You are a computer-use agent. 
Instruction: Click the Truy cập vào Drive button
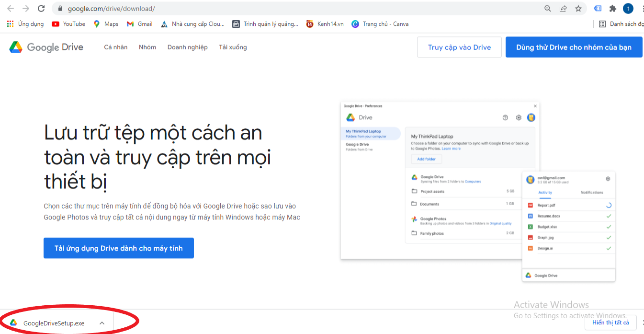459,47
